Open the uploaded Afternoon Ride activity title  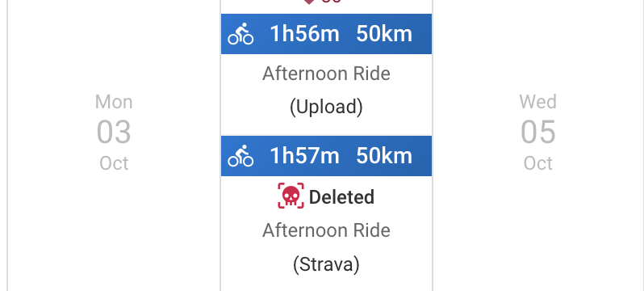(x=327, y=74)
